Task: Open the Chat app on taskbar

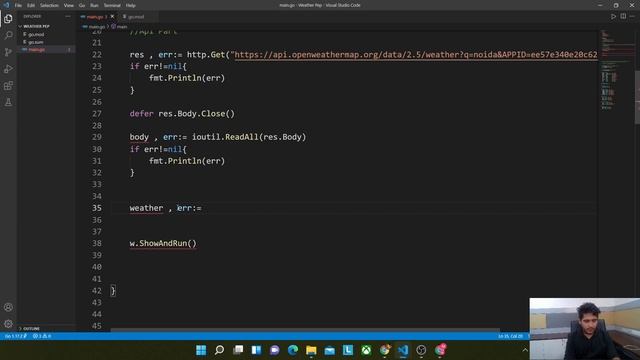Action: (x=275, y=350)
